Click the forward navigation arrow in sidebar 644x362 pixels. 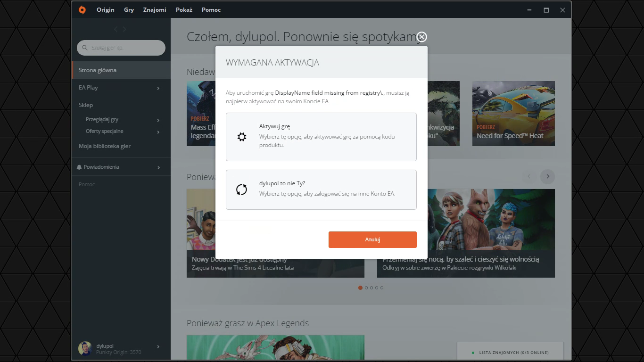[x=124, y=29]
